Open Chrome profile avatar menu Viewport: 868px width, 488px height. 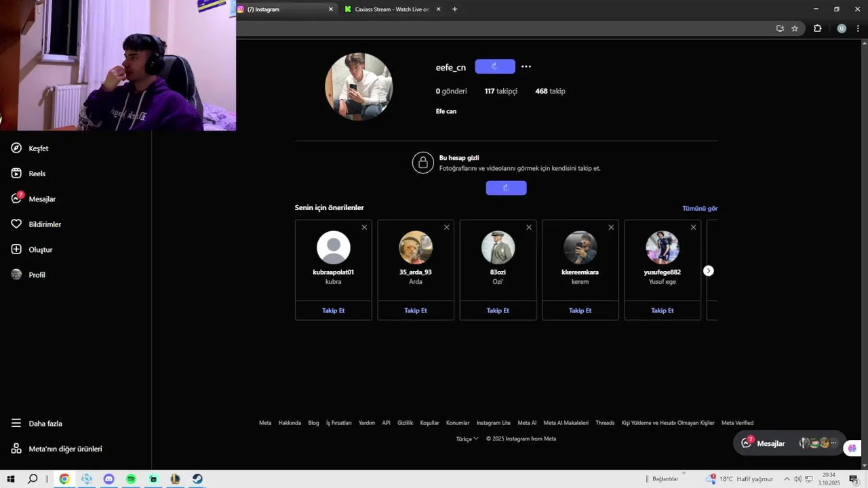click(x=842, y=28)
